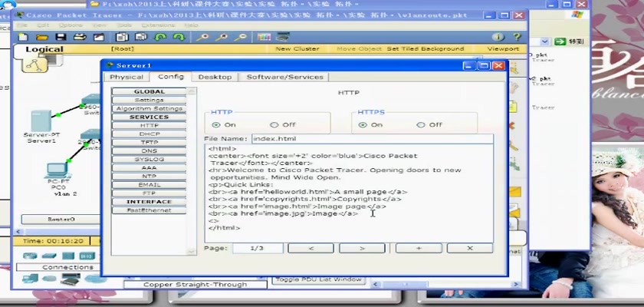This screenshot has height=307, width=644.
Task: Select the EMAIL service button
Action: [149, 185]
